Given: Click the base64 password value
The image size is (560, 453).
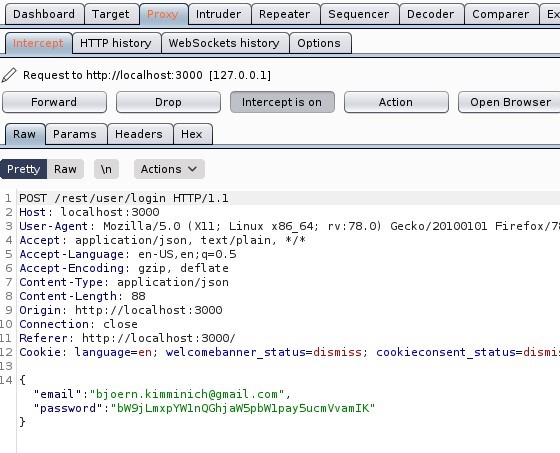Looking at the screenshot, I should (243, 408).
